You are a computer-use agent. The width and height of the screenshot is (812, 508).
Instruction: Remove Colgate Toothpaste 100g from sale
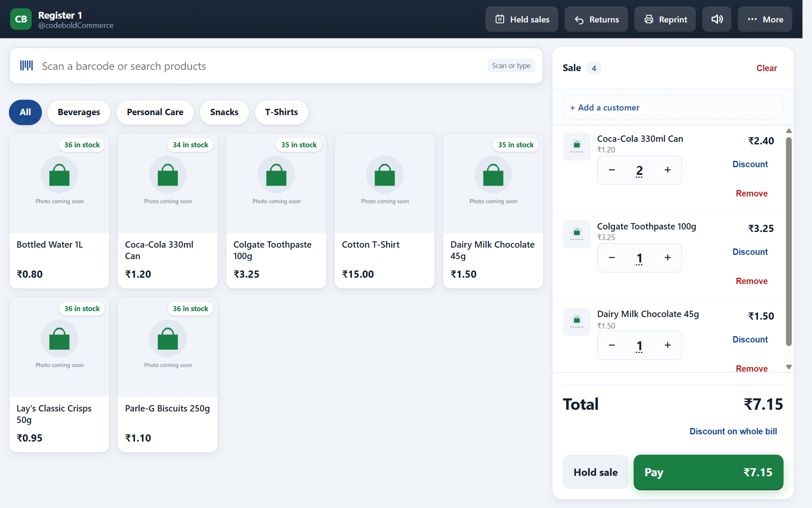pos(752,281)
